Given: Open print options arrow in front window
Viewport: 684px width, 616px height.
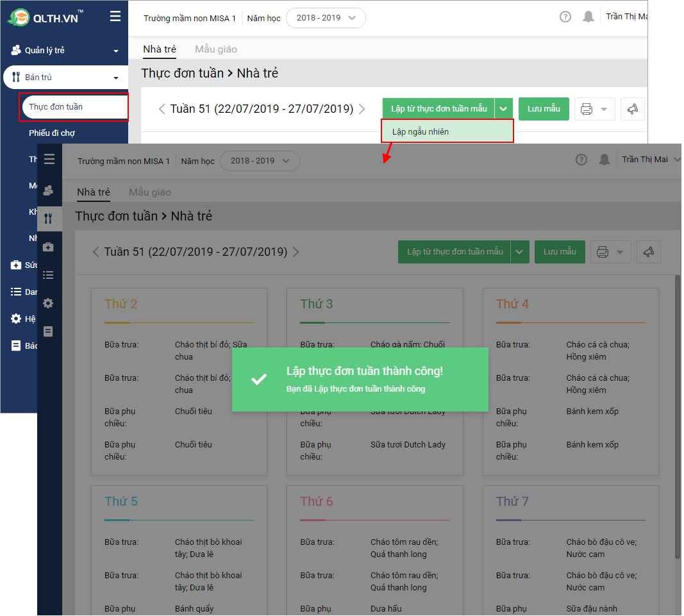Looking at the screenshot, I should [x=620, y=252].
